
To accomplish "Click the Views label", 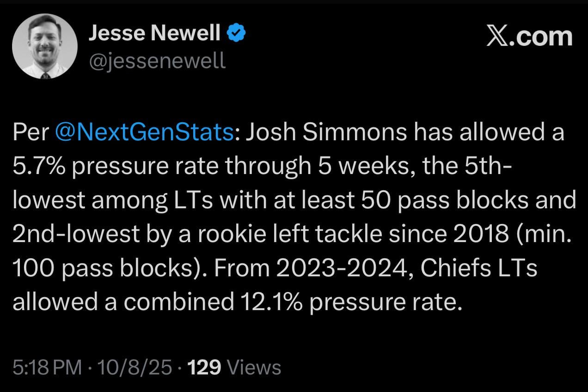I will (x=255, y=367).
